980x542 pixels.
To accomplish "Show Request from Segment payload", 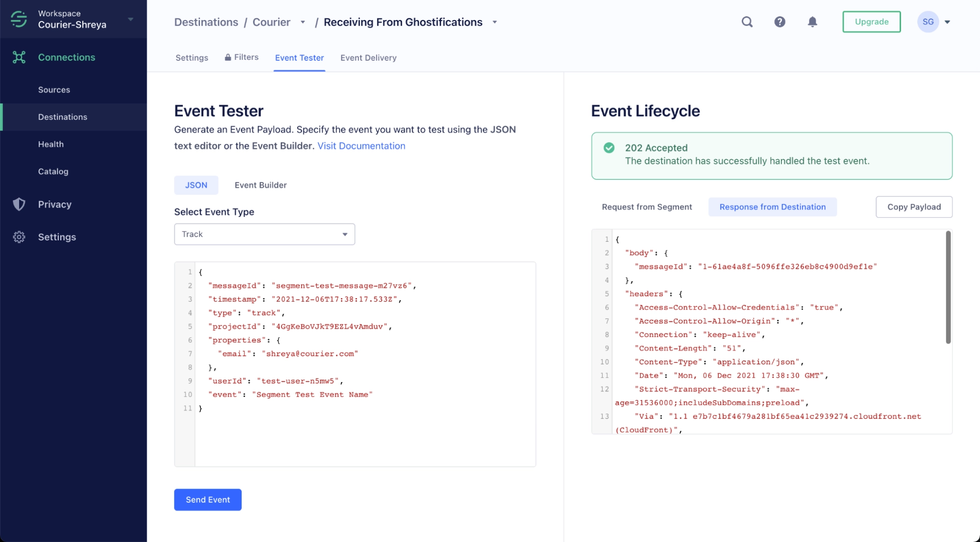I will click(647, 207).
